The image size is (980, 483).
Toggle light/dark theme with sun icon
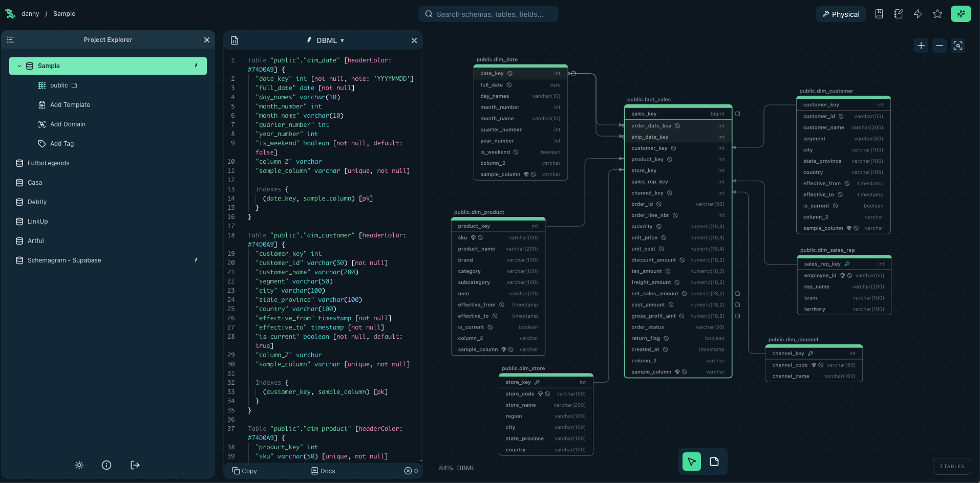click(x=79, y=465)
